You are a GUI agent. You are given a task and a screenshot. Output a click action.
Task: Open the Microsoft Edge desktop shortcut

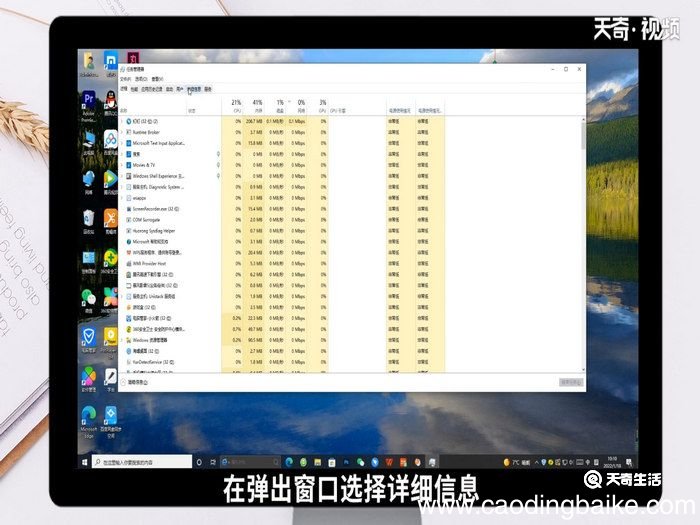click(88, 422)
